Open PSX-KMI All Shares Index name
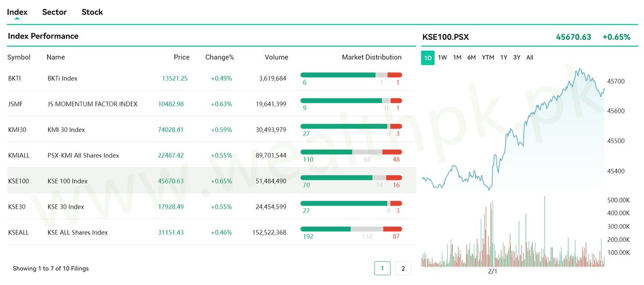644x285 pixels. [83, 156]
